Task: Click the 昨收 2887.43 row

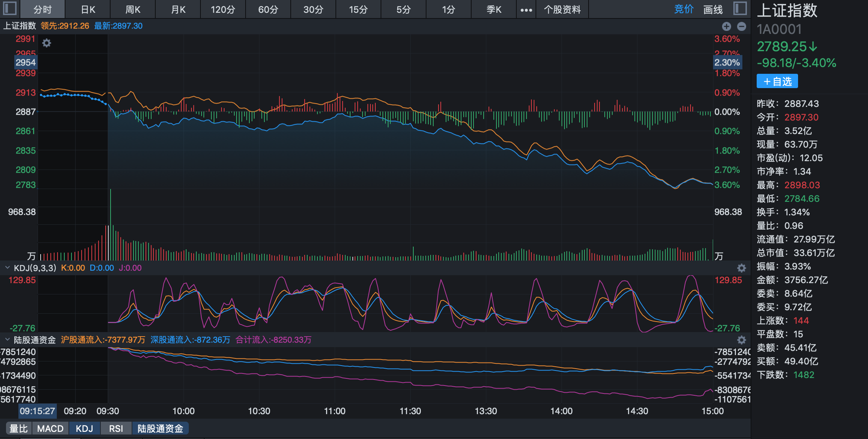Action: pyautogui.click(x=788, y=104)
